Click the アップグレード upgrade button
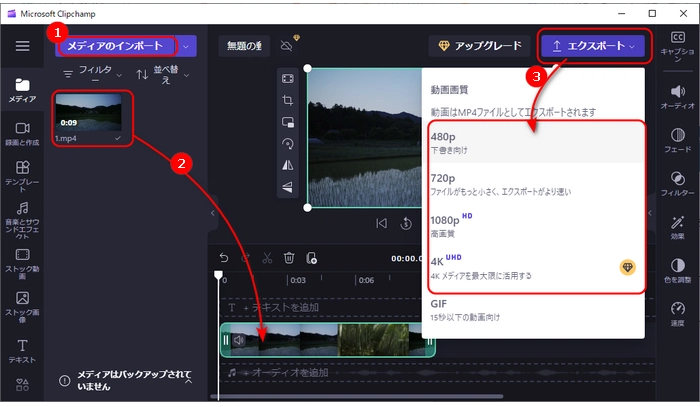Screen dimensions: 700x407 click(x=476, y=46)
